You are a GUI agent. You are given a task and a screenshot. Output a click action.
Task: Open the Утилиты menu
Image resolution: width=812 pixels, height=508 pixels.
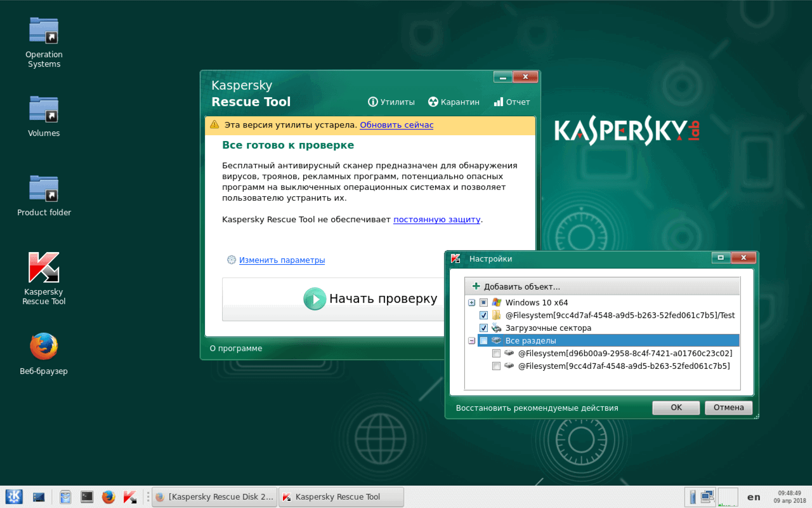[391, 102]
